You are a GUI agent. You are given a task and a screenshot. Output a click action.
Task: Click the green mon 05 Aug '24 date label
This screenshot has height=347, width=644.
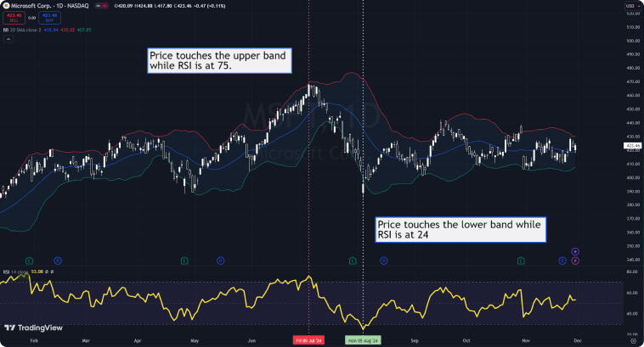(x=363, y=340)
